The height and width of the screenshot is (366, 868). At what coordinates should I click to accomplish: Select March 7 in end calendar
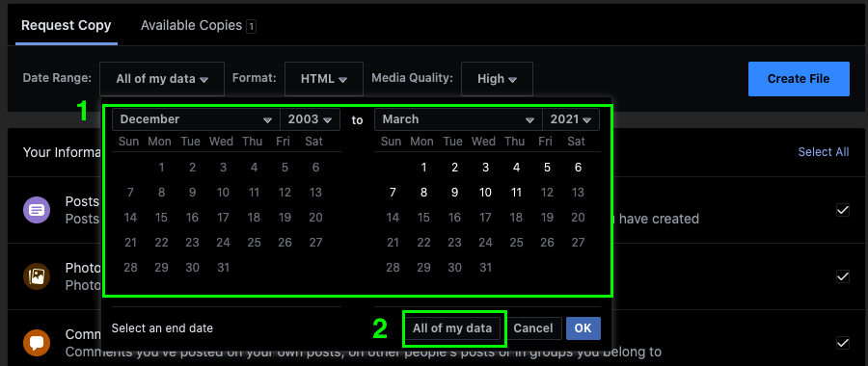click(393, 193)
